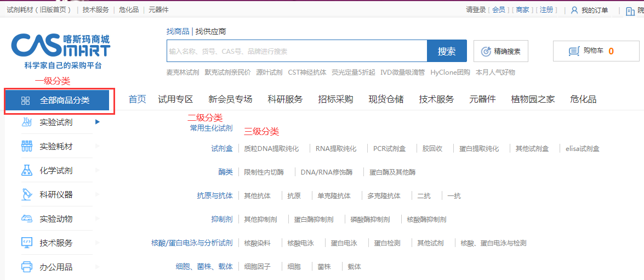Expand the 实验试剂 submenu arrow
This screenshot has width=644, height=280.
point(98,122)
